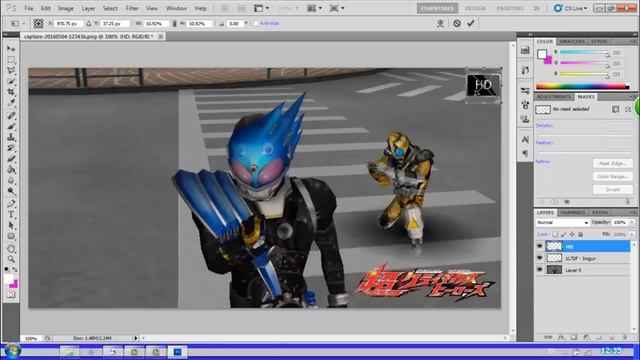Image resolution: width=640 pixels, height=360 pixels.
Task: Select the Horizontal Type tool
Action: (11, 214)
